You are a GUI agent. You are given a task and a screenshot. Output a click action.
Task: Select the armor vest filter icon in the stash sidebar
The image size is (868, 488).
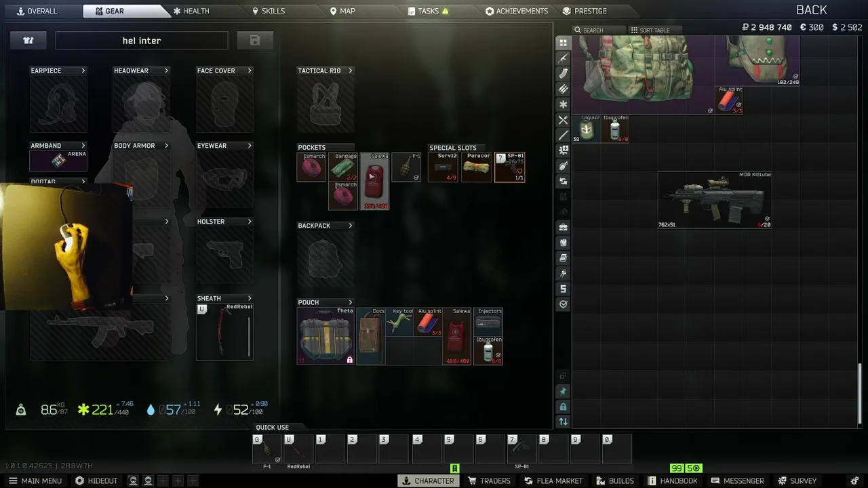pos(563,243)
